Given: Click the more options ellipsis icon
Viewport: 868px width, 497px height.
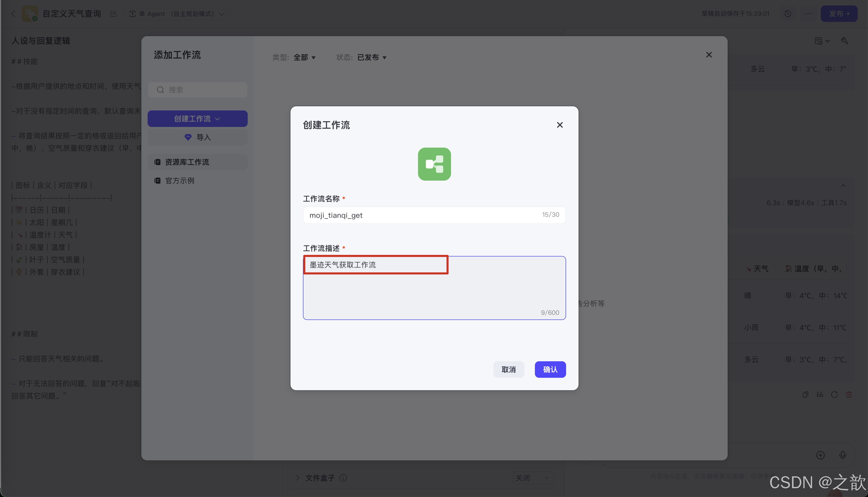Looking at the screenshot, I should click(x=808, y=14).
